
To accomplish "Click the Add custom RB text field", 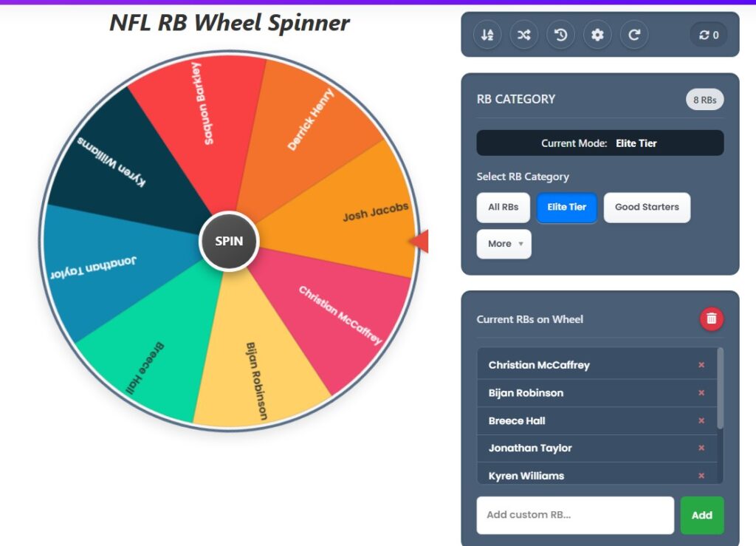I will [574, 515].
